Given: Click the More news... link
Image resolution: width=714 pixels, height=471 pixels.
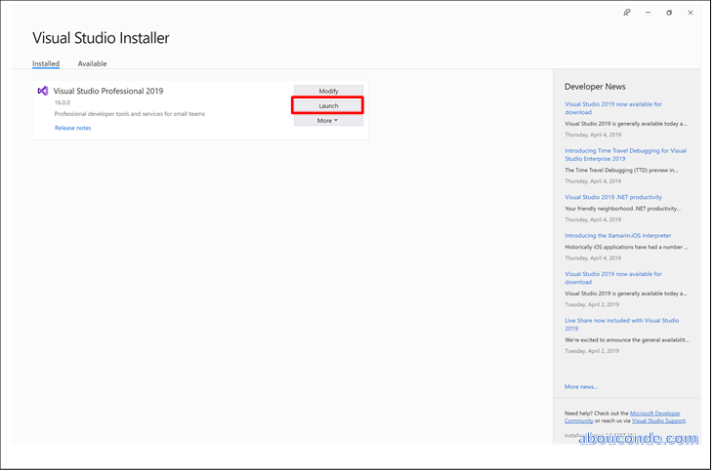Looking at the screenshot, I should click(x=581, y=386).
